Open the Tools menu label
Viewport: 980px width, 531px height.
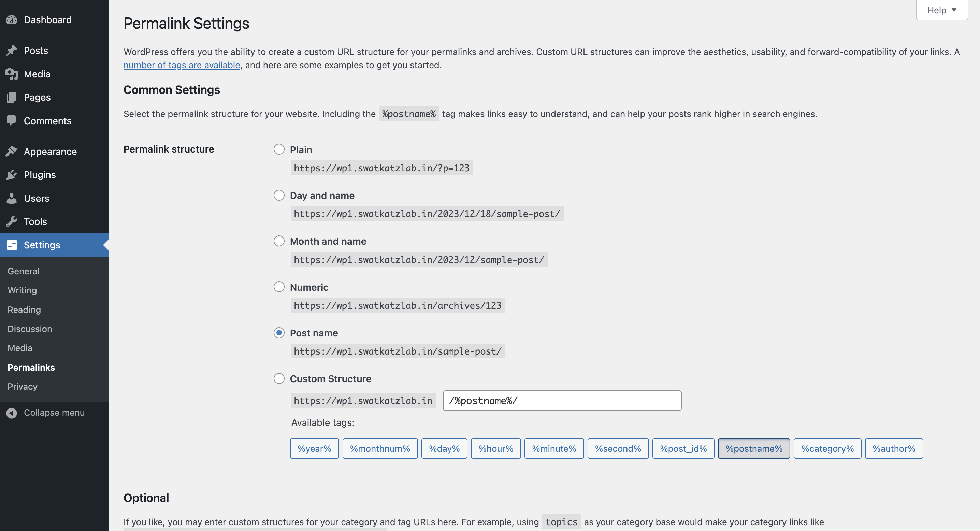coord(35,221)
